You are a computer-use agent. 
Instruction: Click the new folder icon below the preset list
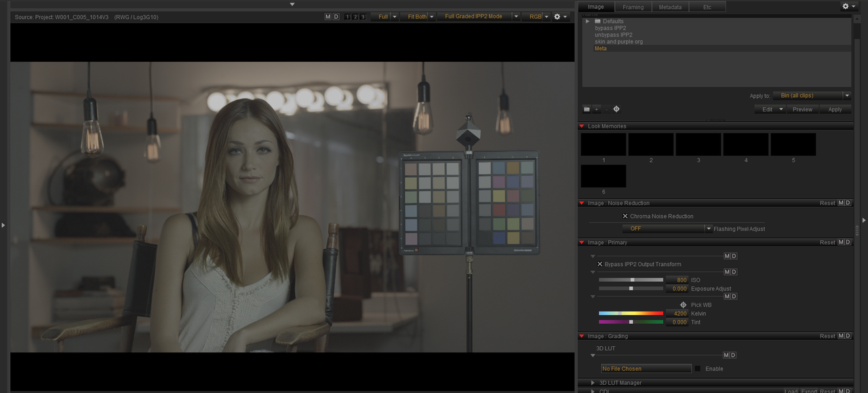pyautogui.click(x=587, y=109)
